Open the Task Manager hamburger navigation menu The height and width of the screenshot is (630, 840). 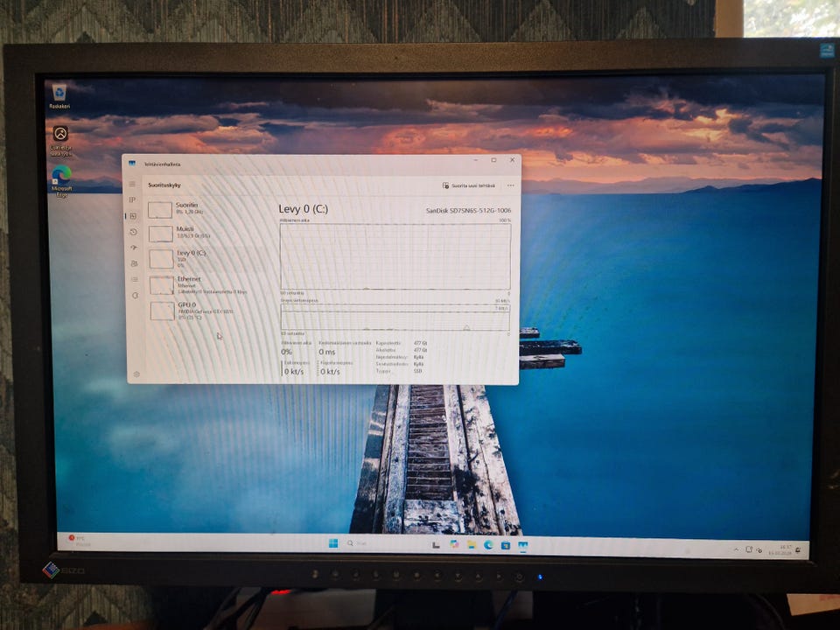point(132,184)
